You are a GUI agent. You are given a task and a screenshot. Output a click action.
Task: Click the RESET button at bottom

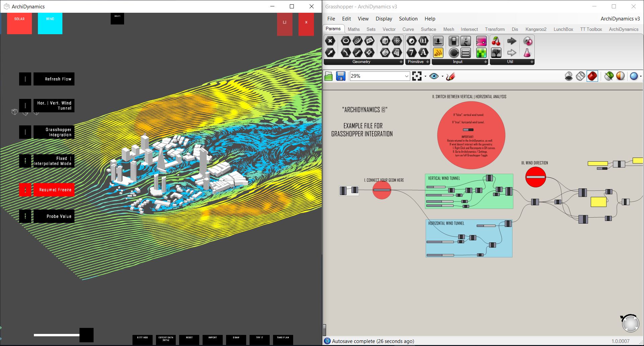189,340
